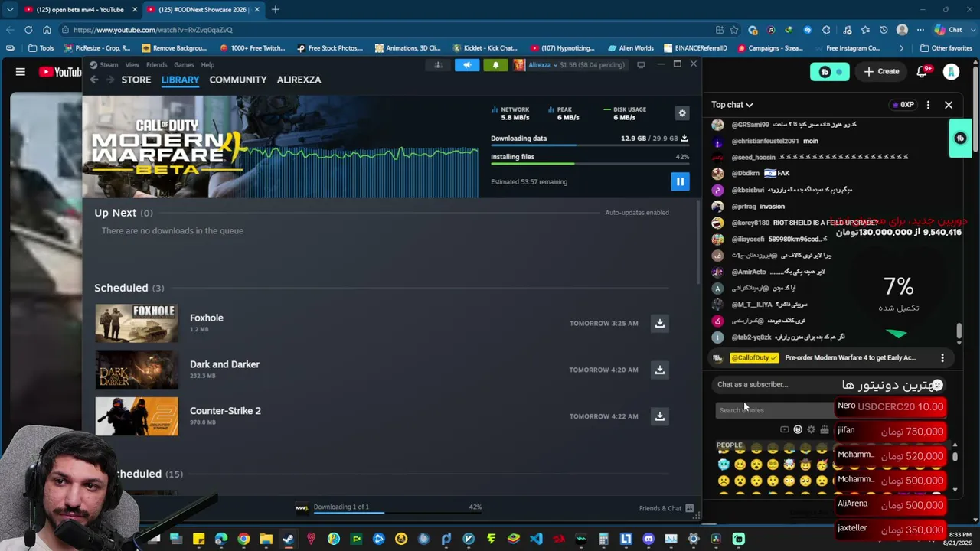Click the browser home button
This screenshot has width=980, height=551.
click(47, 30)
